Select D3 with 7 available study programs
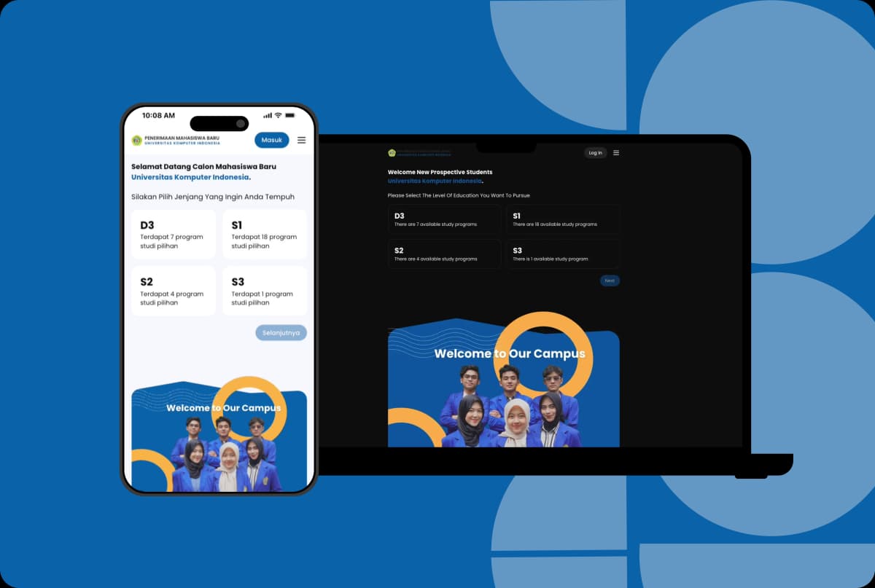 pos(444,219)
